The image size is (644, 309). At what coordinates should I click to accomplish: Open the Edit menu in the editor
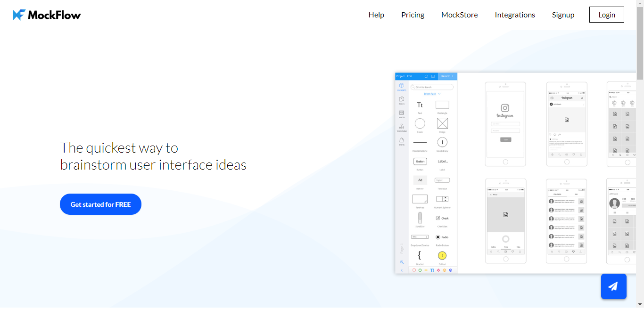pyautogui.click(x=410, y=76)
